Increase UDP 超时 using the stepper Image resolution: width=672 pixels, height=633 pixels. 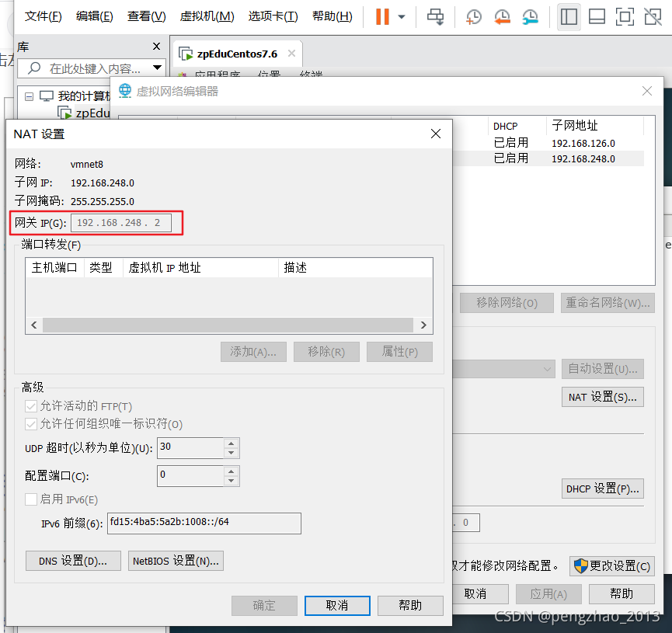click(x=234, y=444)
